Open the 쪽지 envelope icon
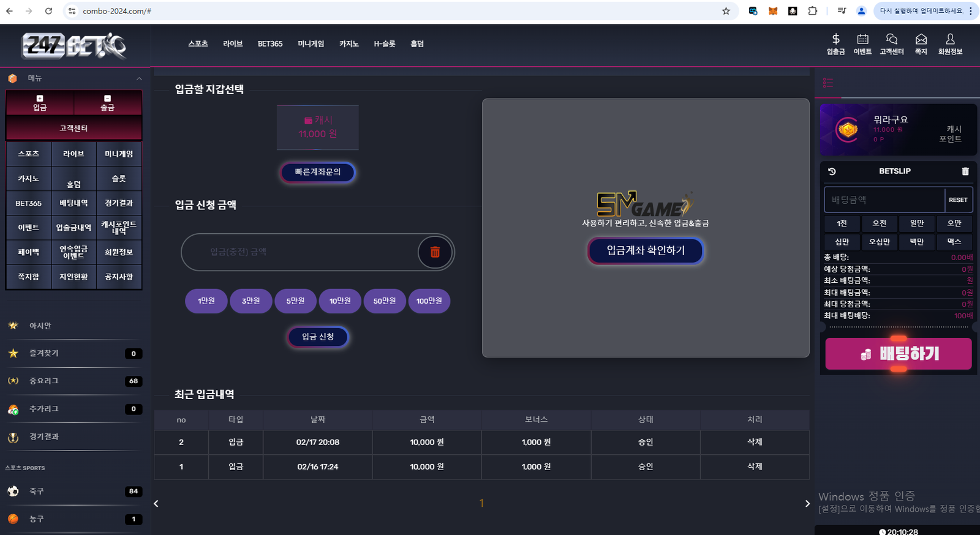This screenshot has width=980, height=535. tap(921, 40)
